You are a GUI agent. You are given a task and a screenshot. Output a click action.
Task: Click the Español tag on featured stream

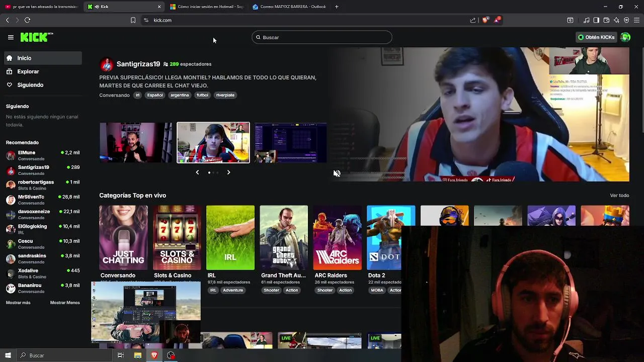point(155,95)
